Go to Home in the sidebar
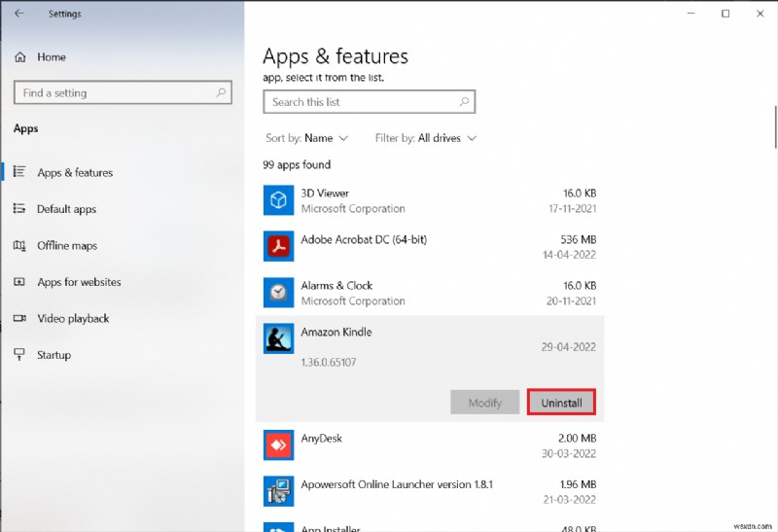778x532 pixels. (52, 57)
